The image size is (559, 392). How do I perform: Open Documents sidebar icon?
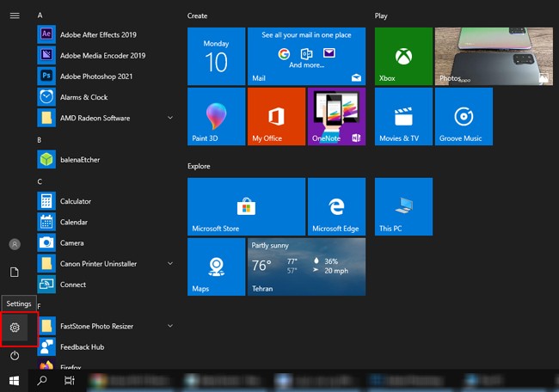coord(15,272)
